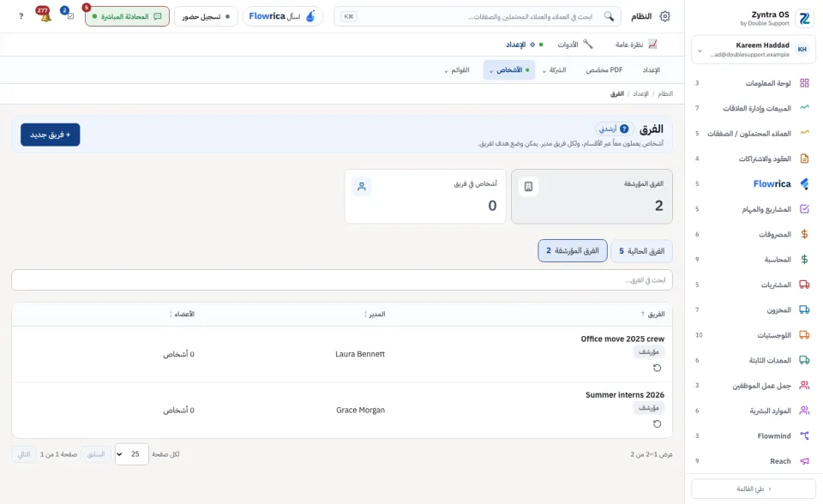Select the الفرق المؤرشفة 2 tab
Screen dimensions: 823x504
[x=573, y=251]
